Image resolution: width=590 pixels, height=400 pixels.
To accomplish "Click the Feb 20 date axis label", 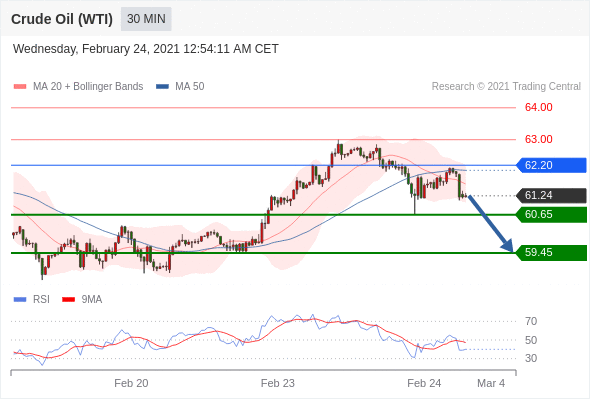I will tap(131, 383).
